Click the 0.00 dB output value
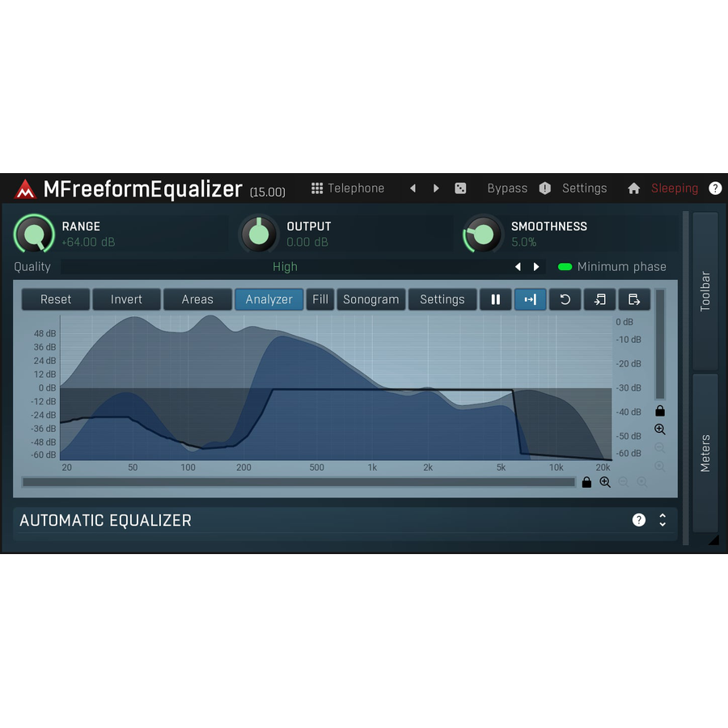The image size is (728, 728). [x=307, y=243]
